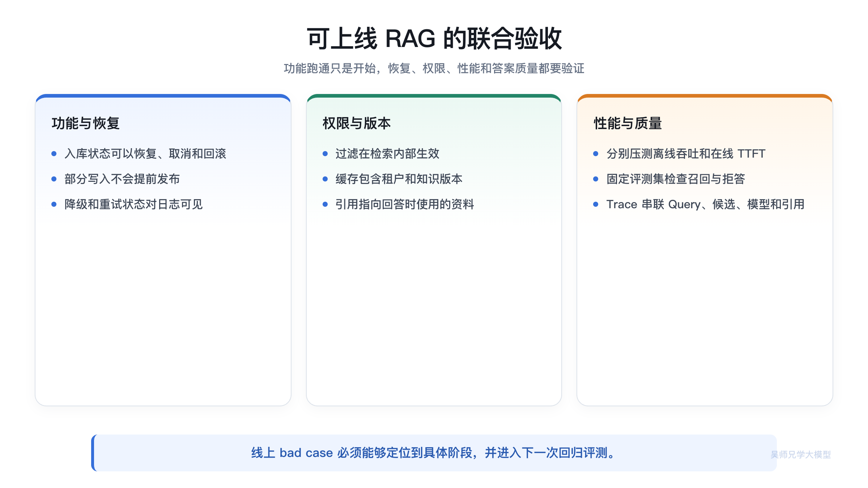Click the title 可上线 RAG 的联合验收
The width and height of the screenshot is (868, 488).
434,38
